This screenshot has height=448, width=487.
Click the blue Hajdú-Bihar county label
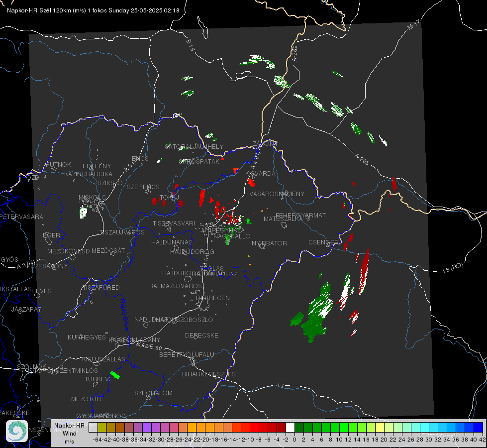coord(124,314)
